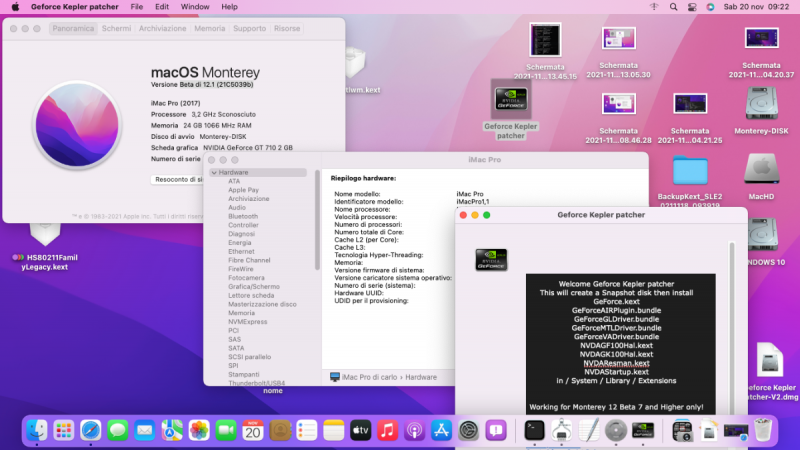The image size is (800, 450).
Task: Launch Terminal from the Dock
Action: point(534,430)
